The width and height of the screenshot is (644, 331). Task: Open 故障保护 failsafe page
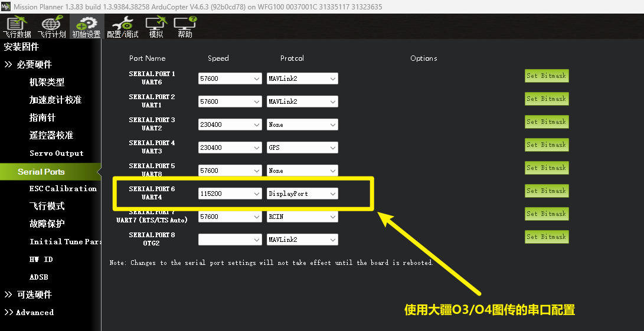point(47,224)
